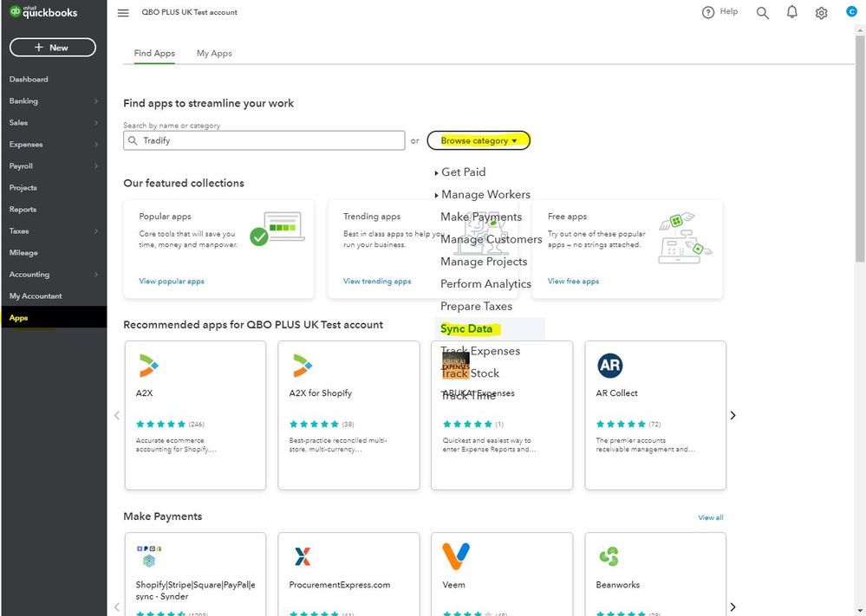
Task: Select Track Expenses category
Action: coord(480,351)
